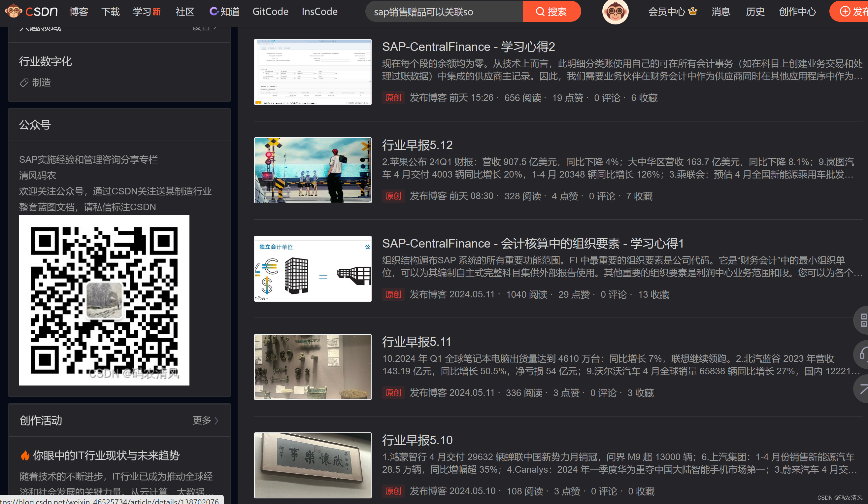Open activity 你眼中的IT行业现状与未来趋势
The image size is (868, 504).
click(106, 455)
